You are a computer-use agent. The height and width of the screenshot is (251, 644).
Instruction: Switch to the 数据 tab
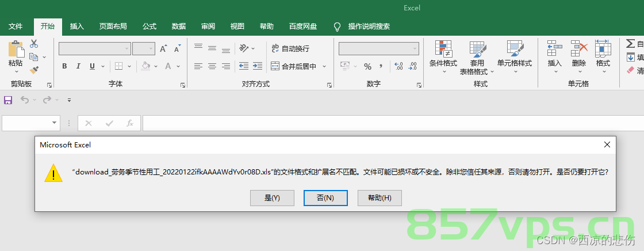tap(179, 26)
